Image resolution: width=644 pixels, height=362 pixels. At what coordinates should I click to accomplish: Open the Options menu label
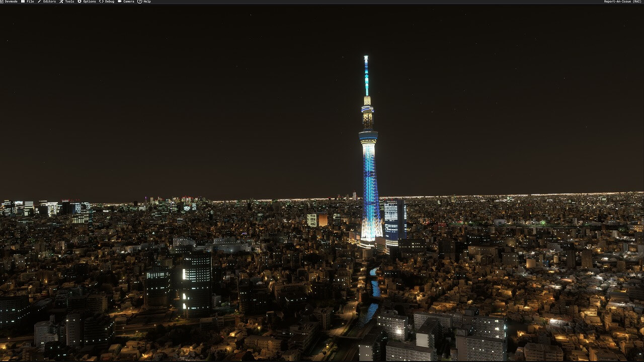pos(90,2)
